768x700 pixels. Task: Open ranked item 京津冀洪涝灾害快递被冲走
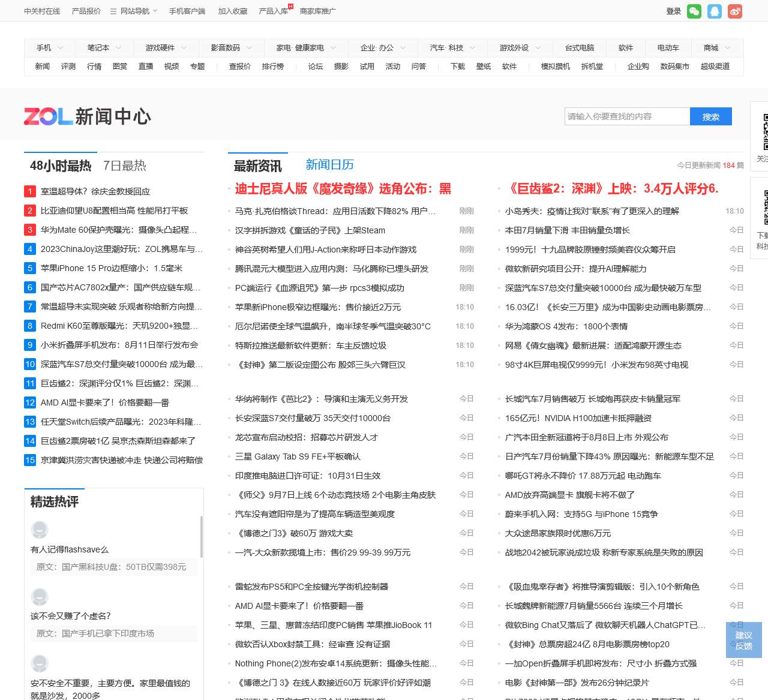122,460
